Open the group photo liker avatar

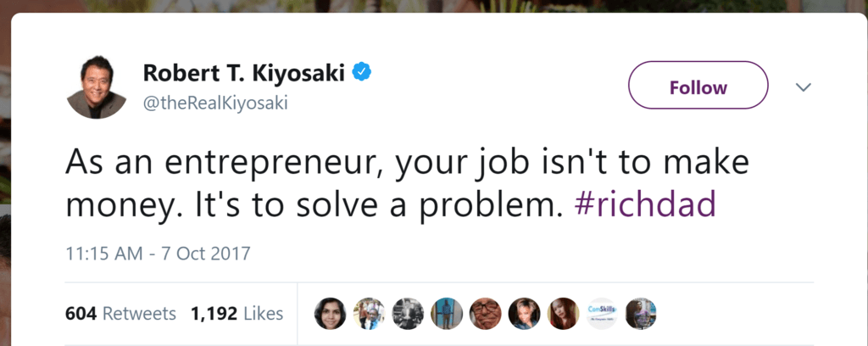[x=370, y=314]
